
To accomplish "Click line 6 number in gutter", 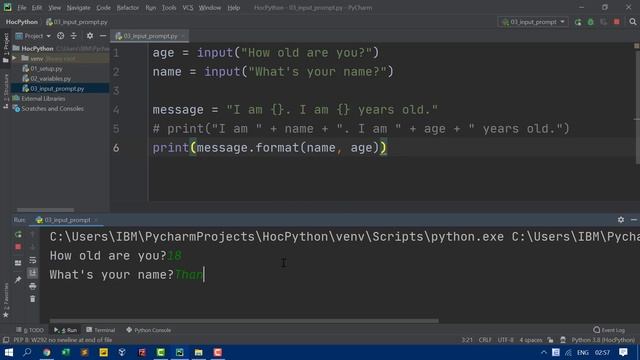I will pos(116,148).
